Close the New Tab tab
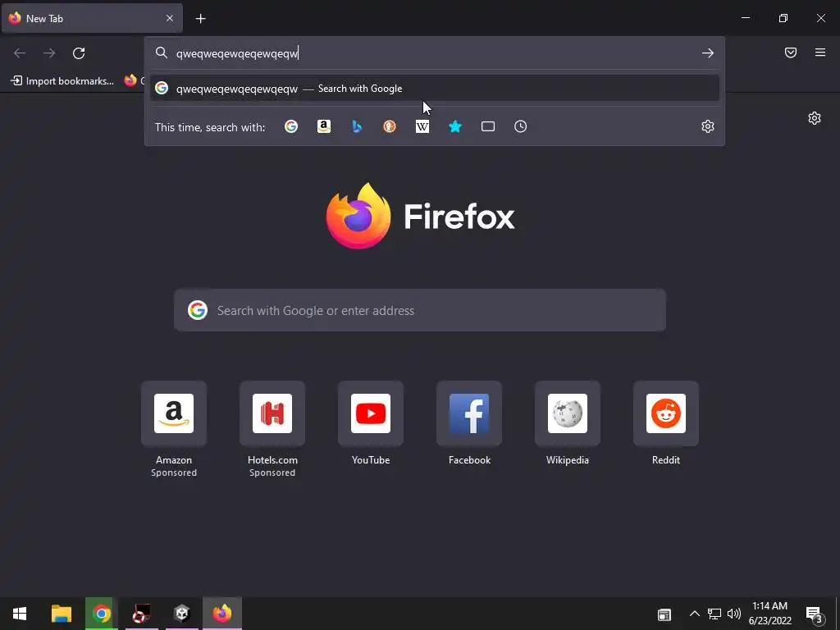 (x=170, y=18)
